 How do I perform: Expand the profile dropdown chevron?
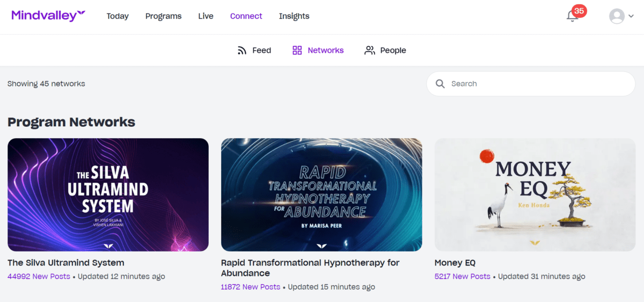point(631,16)
